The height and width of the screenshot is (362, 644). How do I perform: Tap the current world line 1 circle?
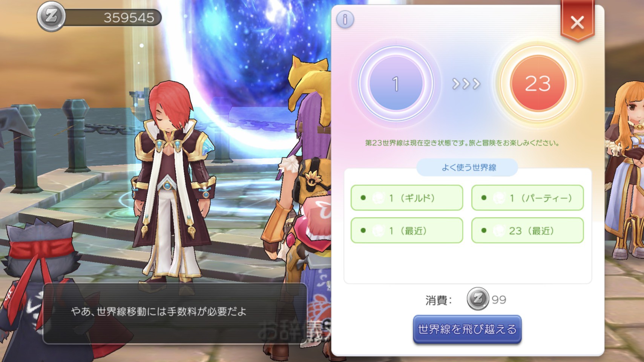click(396, 83)
